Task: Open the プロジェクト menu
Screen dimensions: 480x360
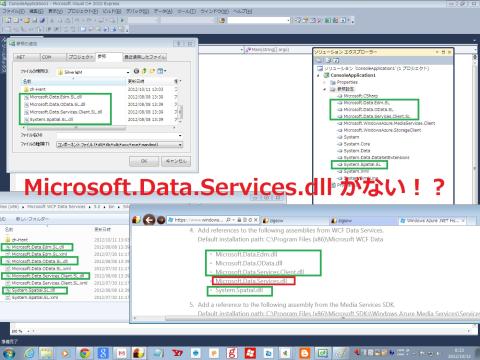Action: click(82, 11)
